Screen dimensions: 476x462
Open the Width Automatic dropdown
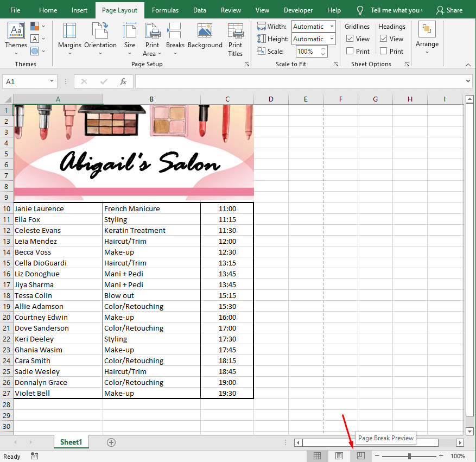331,26
